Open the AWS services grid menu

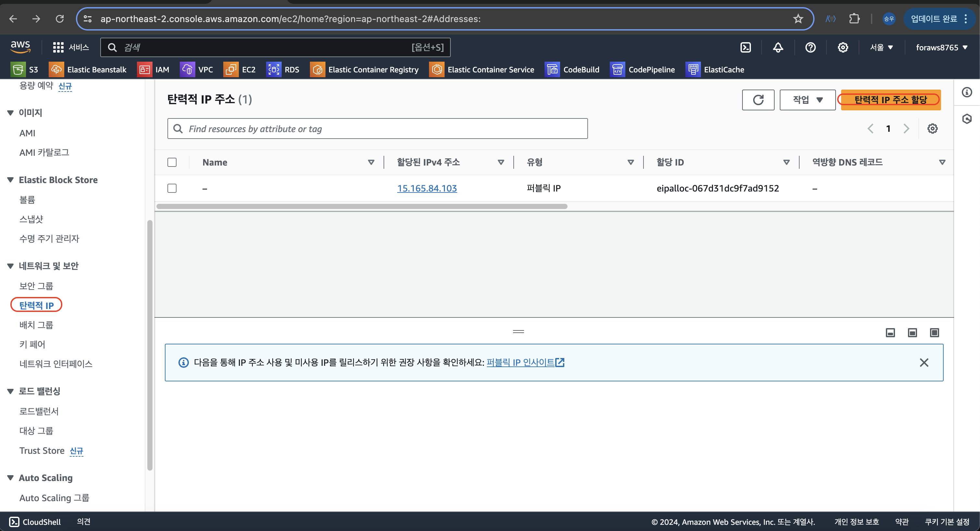point(58,48)
